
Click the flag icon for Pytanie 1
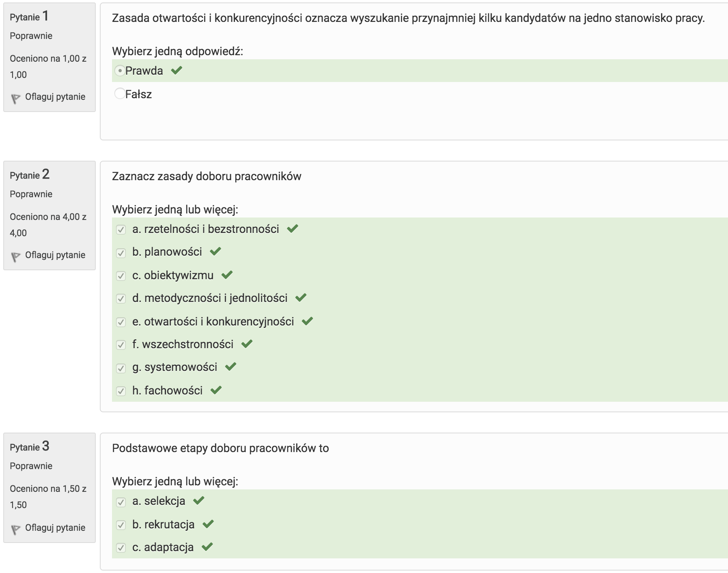coord(15,98)
